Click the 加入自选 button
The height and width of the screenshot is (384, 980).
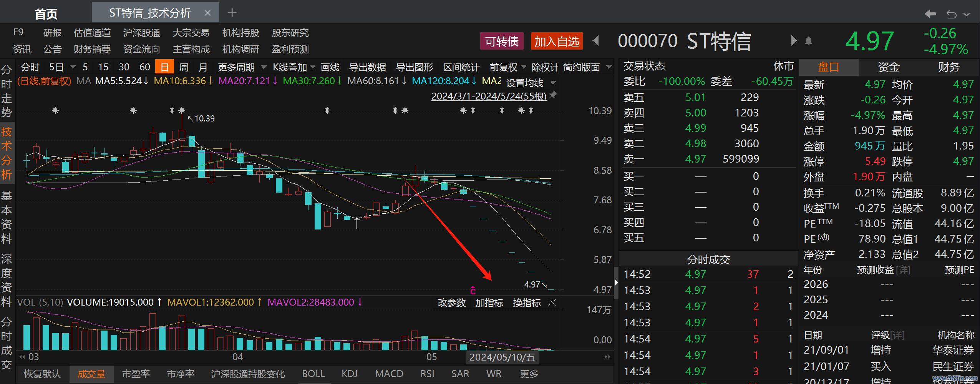coord(557,41)
